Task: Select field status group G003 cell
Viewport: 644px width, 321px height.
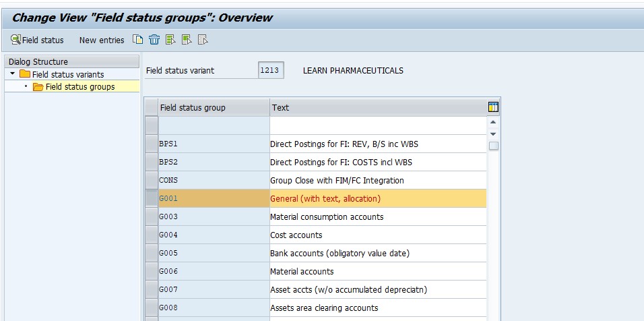Action: click(x=214, y=216)
